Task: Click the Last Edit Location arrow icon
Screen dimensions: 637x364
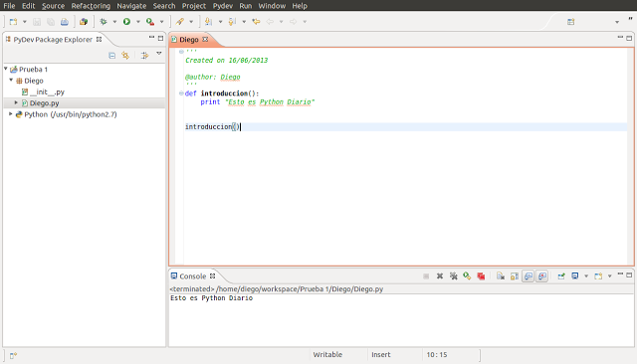Action: tap(256, 22)
